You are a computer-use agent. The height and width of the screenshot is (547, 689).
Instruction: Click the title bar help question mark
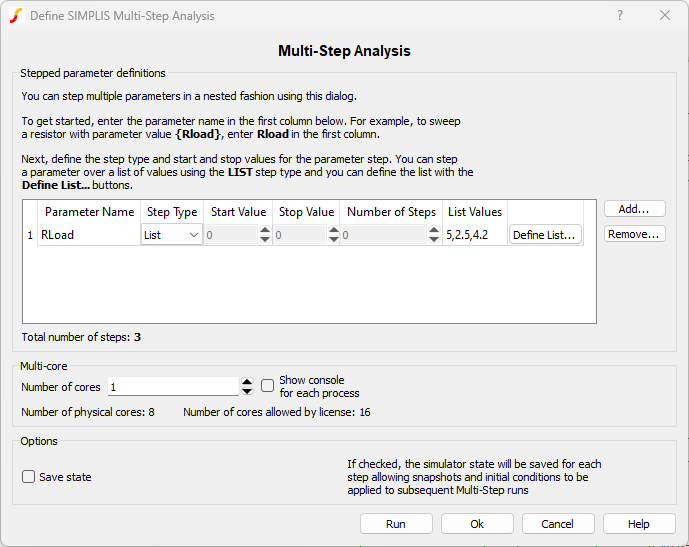click(x=619, y=16)
